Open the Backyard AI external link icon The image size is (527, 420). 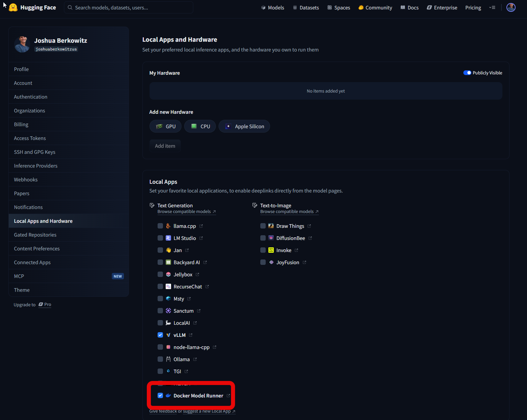pos(205,262)
